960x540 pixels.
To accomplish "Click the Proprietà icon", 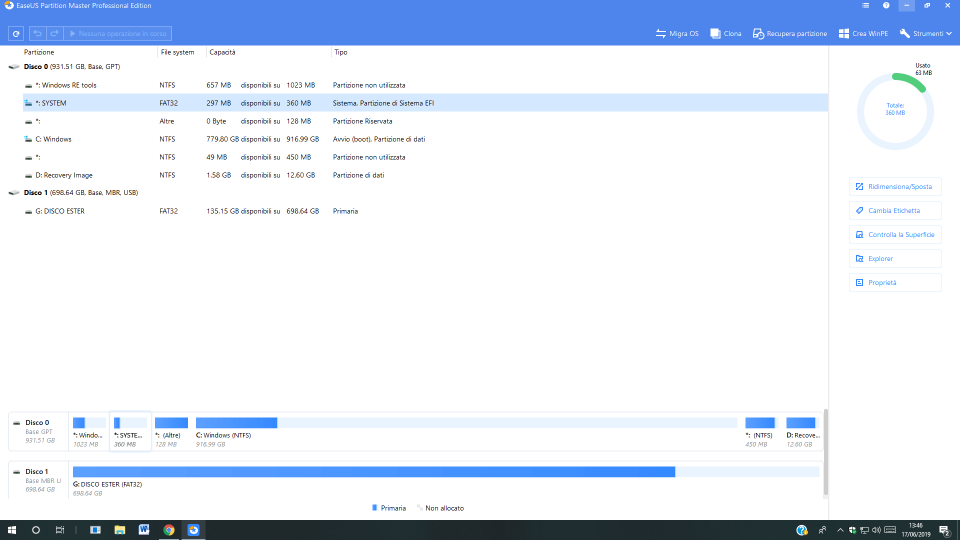I will click(x=859, y=282).
